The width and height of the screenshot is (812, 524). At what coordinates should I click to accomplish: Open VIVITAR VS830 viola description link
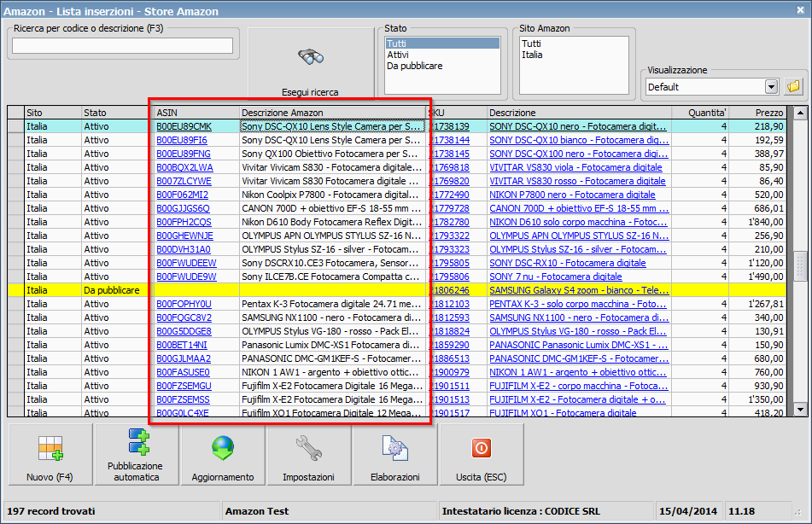(x=575, y=168)
